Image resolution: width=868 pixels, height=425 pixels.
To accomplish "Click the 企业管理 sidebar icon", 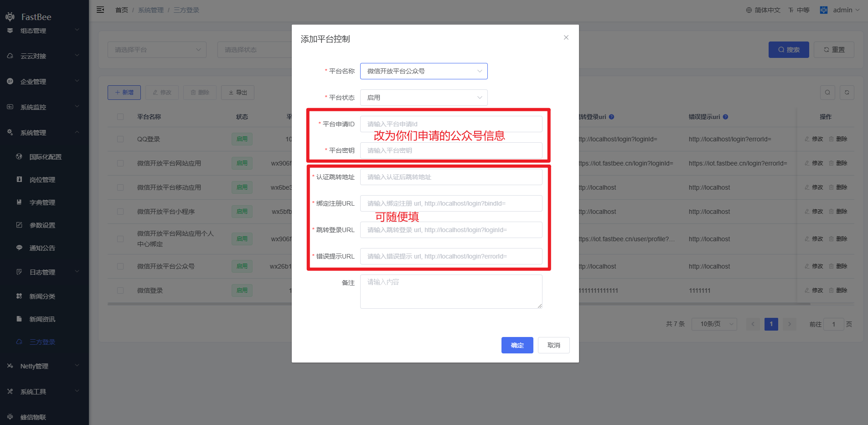I will pyautogui.click(x=10, y=81).
